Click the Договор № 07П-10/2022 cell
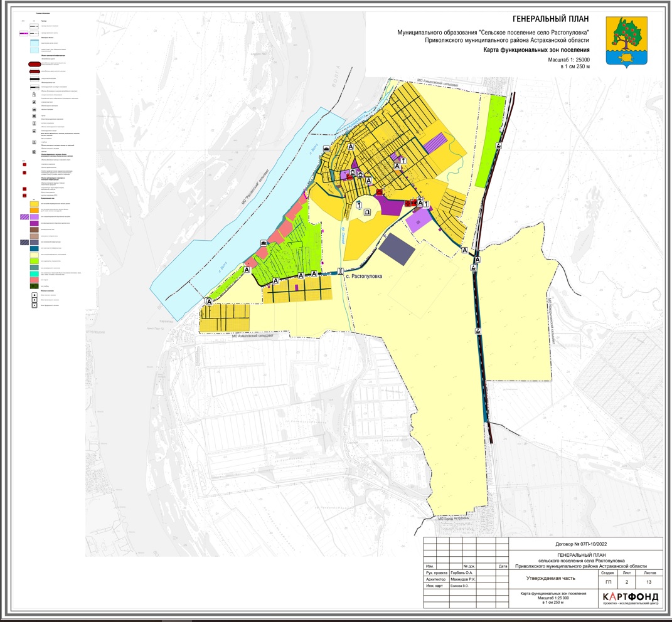 tap(584, 544)
